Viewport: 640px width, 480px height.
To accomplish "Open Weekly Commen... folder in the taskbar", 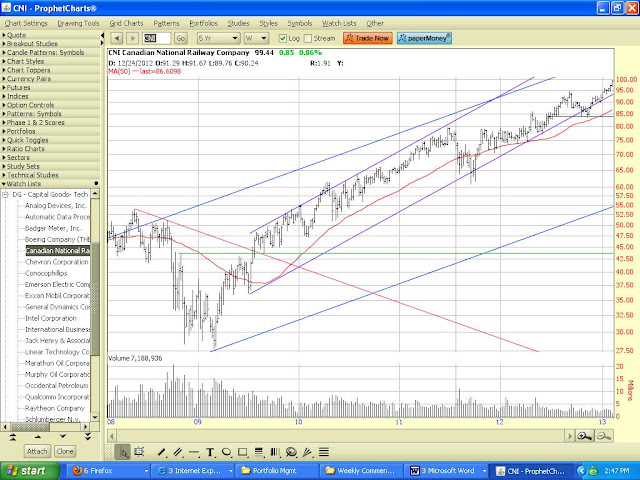I will pyautogui.click(x=362, y=471).
